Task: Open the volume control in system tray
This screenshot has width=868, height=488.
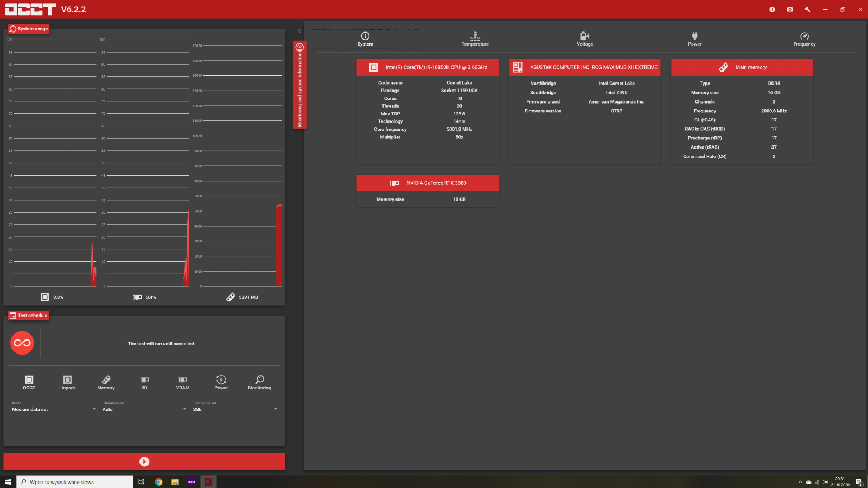Action: click(x=825, y=482)
